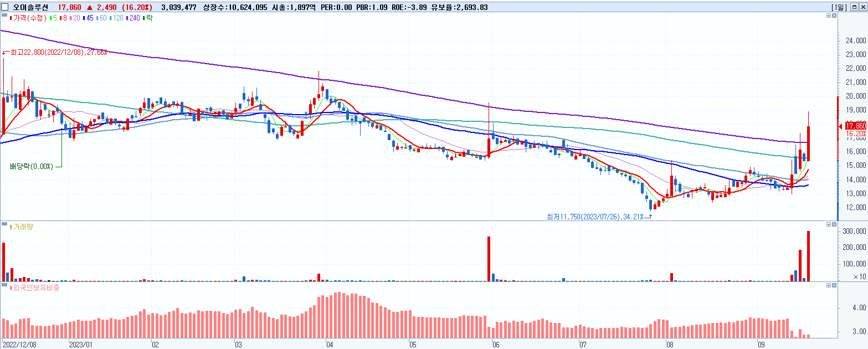The width and height of the screenshot is (868, 349).
Task: Toggle the 5-day moving average legend
Action: [54, 18]
